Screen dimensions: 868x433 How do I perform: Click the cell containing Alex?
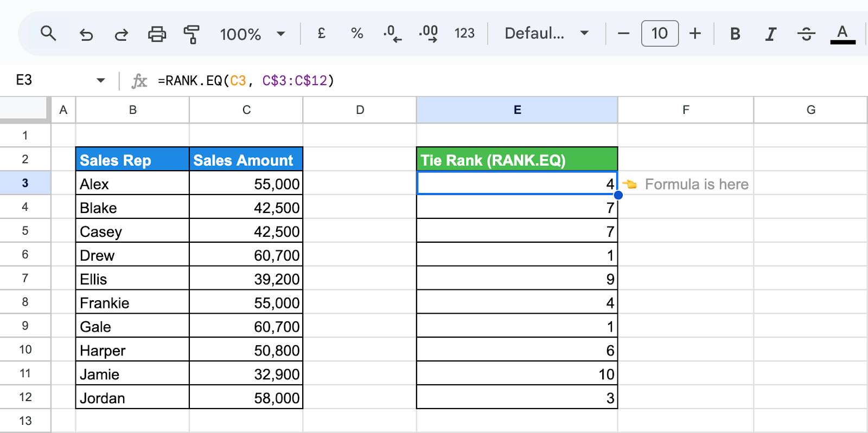coord(132,183)
